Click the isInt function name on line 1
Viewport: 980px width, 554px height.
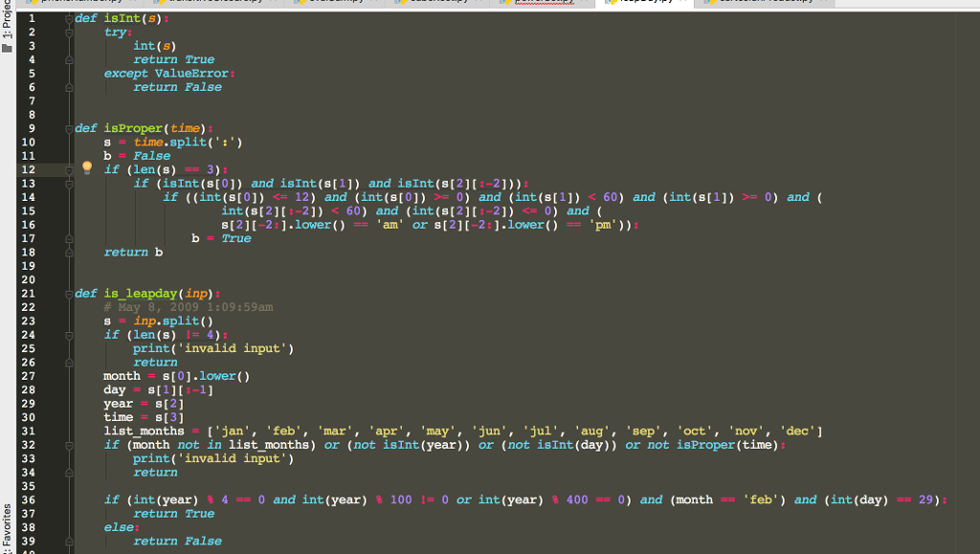(122, 19)
